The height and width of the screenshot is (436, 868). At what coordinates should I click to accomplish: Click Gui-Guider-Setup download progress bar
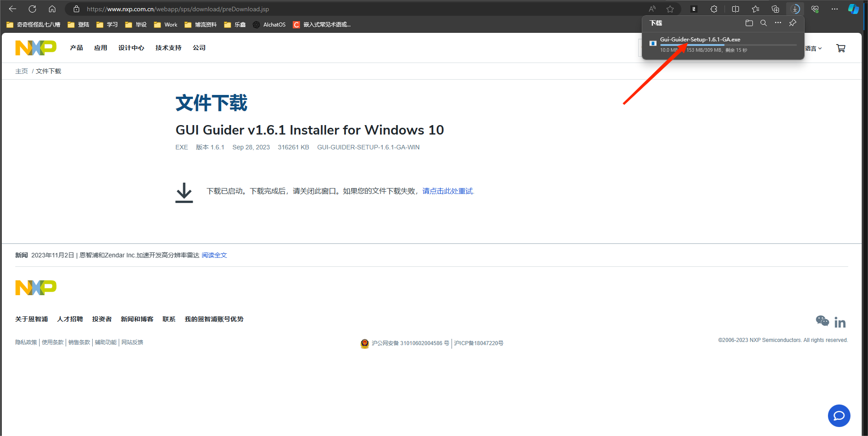(x=728, y=45)
